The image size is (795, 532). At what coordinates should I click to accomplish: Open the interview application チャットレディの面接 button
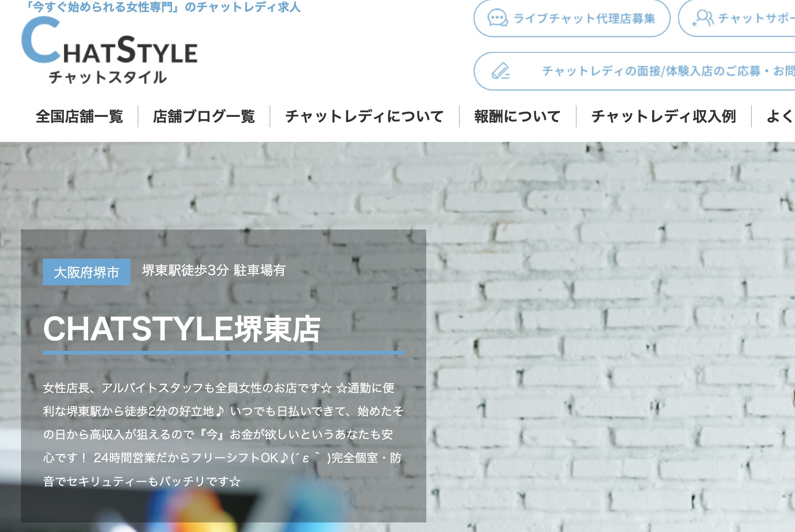[x=634, y=71]
